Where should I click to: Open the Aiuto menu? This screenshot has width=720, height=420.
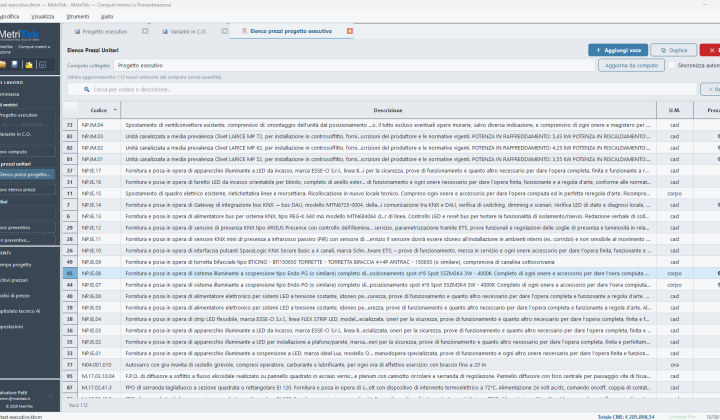(x=107, y=17)
